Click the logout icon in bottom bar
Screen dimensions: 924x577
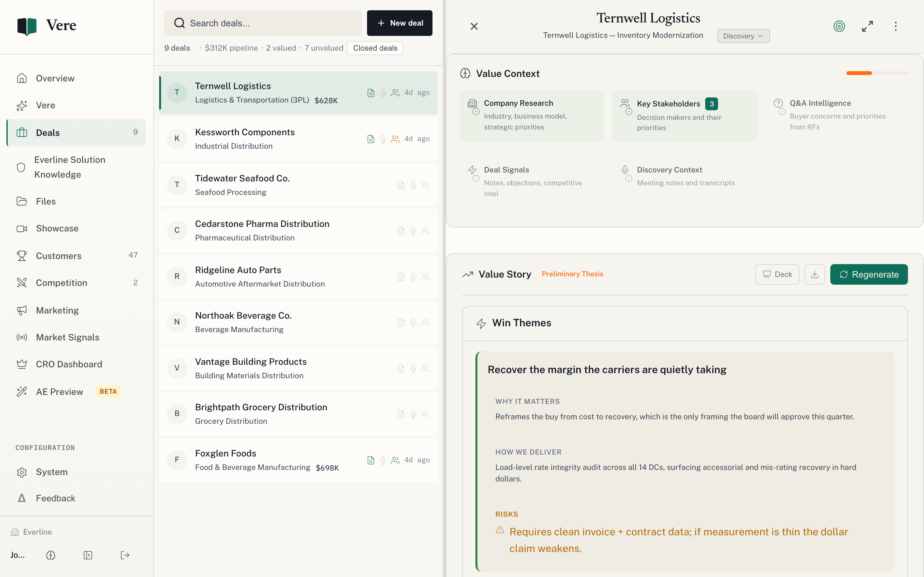125,555
